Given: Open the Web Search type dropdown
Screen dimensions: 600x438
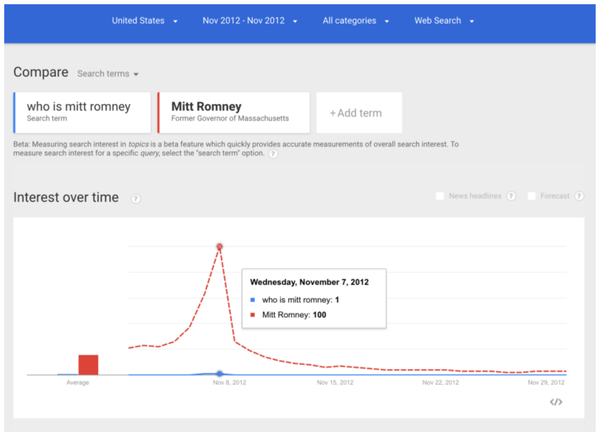Looking at the screenshot, I should point(444,21).
